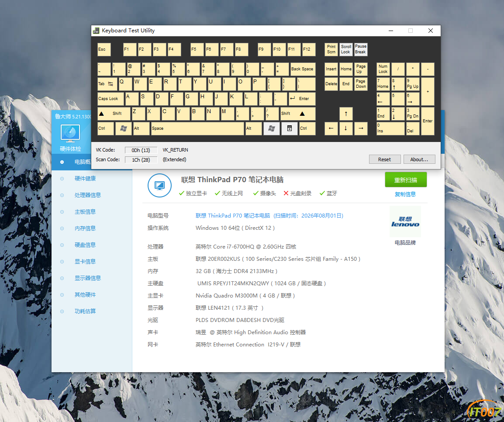Select 其他硬件 in sidebar
This screenshot has width=504, height=422.
click(85, 295)
